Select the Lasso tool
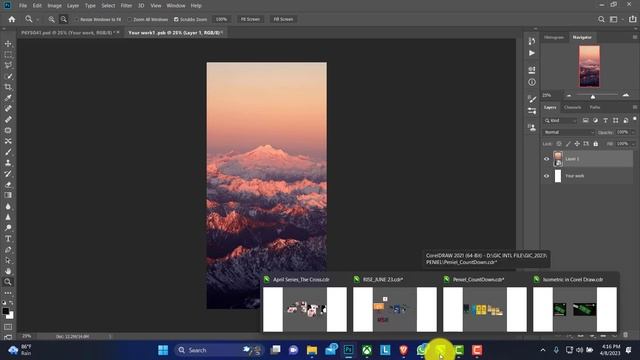This screenshot has height=360, width=640. point(8,65)
